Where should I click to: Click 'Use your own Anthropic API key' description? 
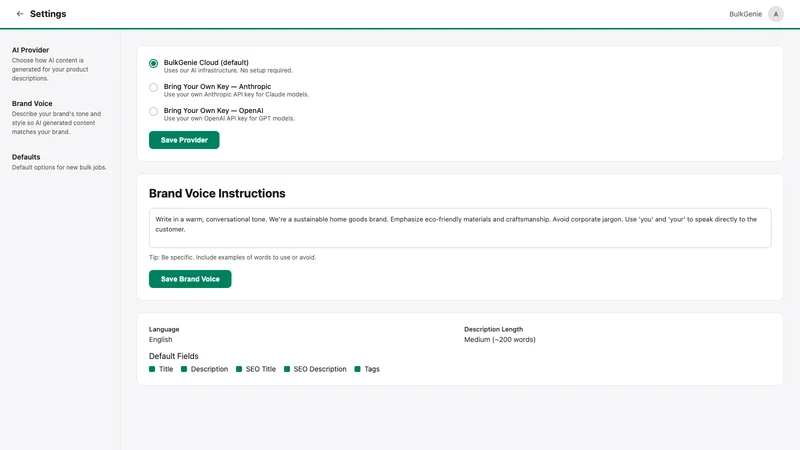tap(236, 94)
